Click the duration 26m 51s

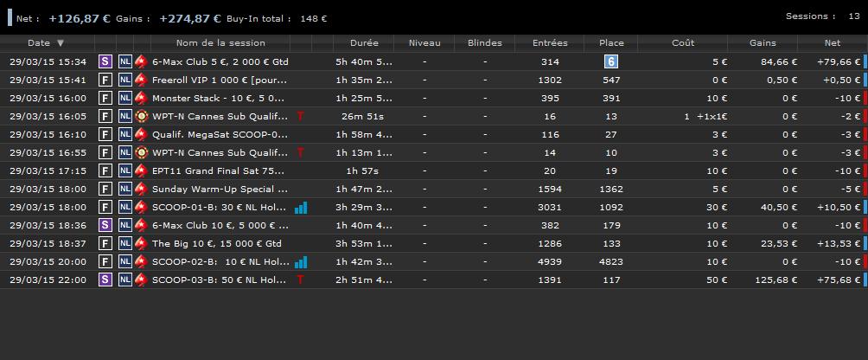click(364, 116)
